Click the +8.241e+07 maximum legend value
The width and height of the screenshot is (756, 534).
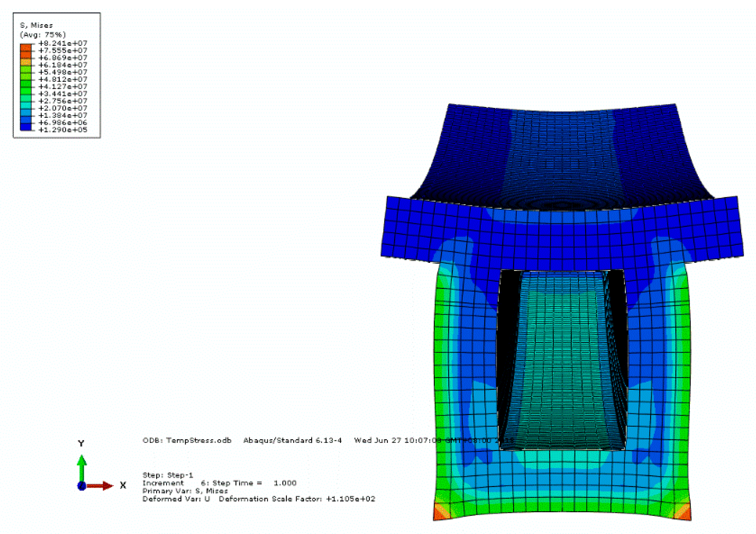point(63,44)
